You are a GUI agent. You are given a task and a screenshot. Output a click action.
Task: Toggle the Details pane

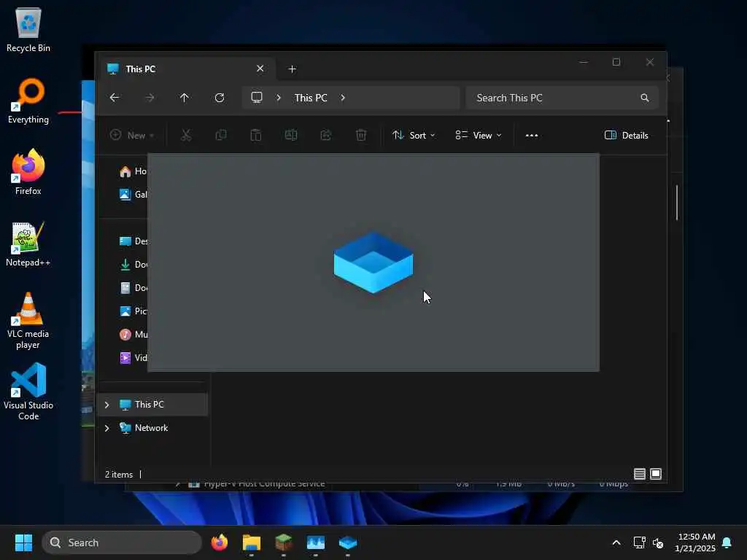pos(626,135)
